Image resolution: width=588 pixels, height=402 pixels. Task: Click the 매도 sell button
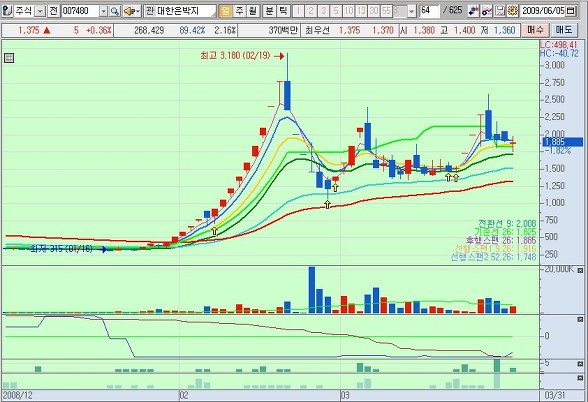564,30
